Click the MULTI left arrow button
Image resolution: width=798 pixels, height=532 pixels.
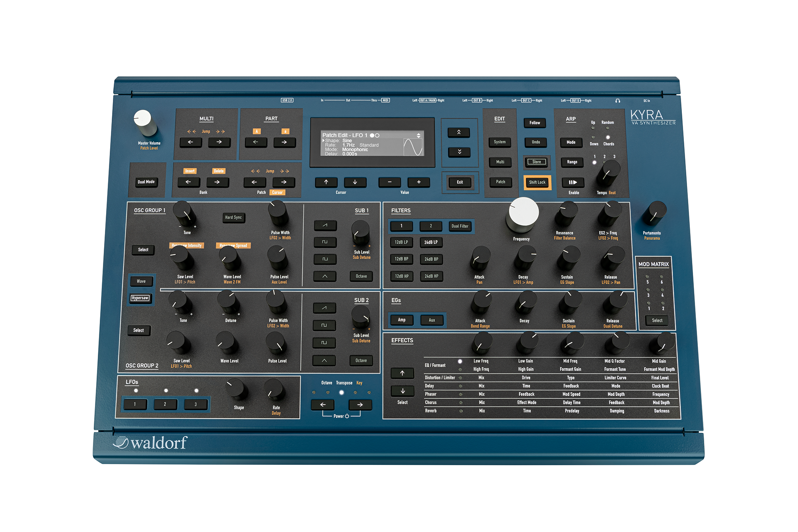pos(191,142)
